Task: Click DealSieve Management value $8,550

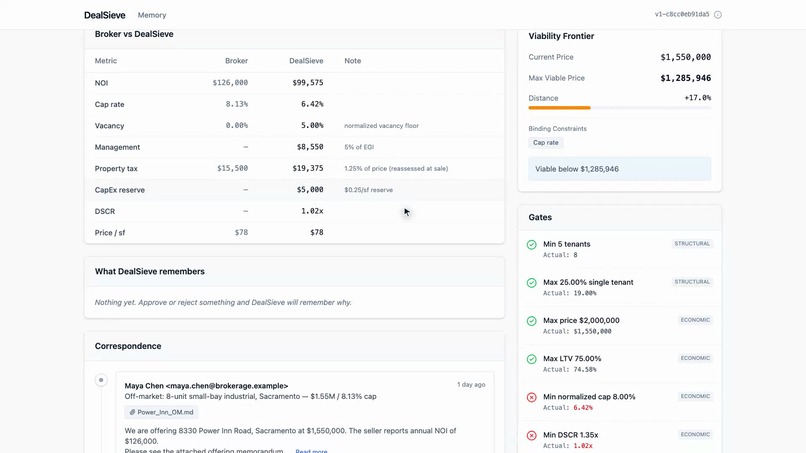Action: (310, 147)
